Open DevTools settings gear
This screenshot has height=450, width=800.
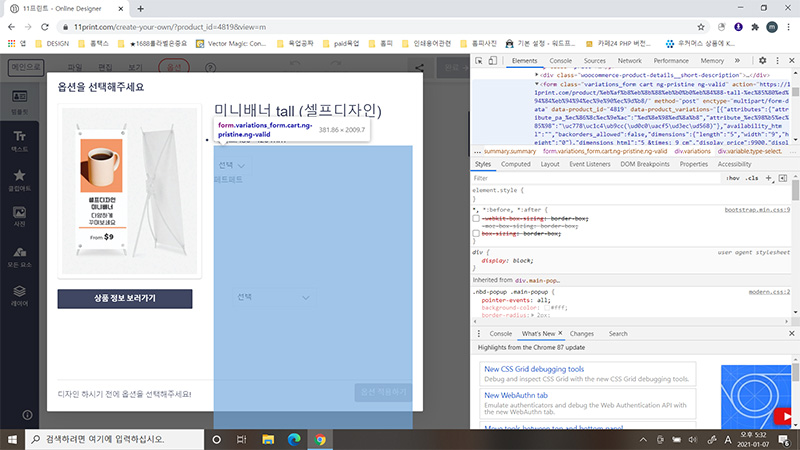coord(762,61)
